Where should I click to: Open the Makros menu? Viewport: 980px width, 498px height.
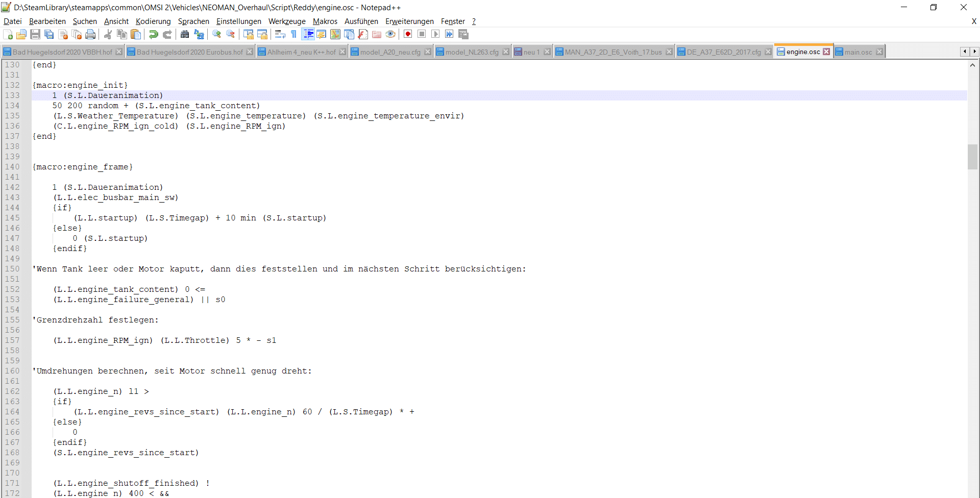(325, 21)
